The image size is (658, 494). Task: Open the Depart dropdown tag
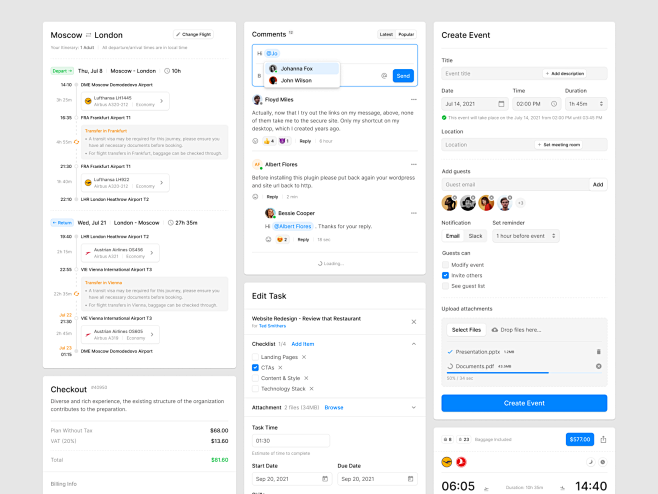62,71
